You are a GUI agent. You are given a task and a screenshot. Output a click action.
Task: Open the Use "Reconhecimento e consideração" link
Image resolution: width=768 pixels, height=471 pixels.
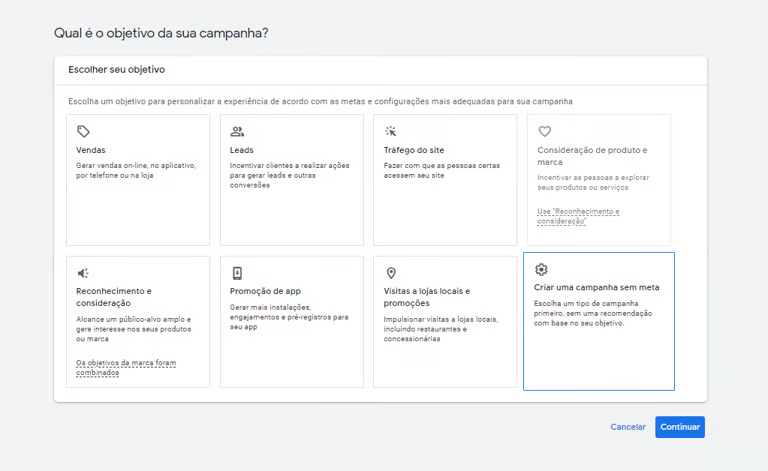coord(578,216)
